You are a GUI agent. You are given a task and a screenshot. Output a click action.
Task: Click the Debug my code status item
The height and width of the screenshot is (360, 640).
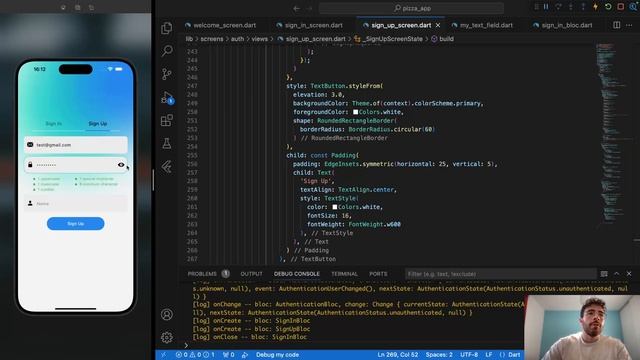[x=277, y=355]
